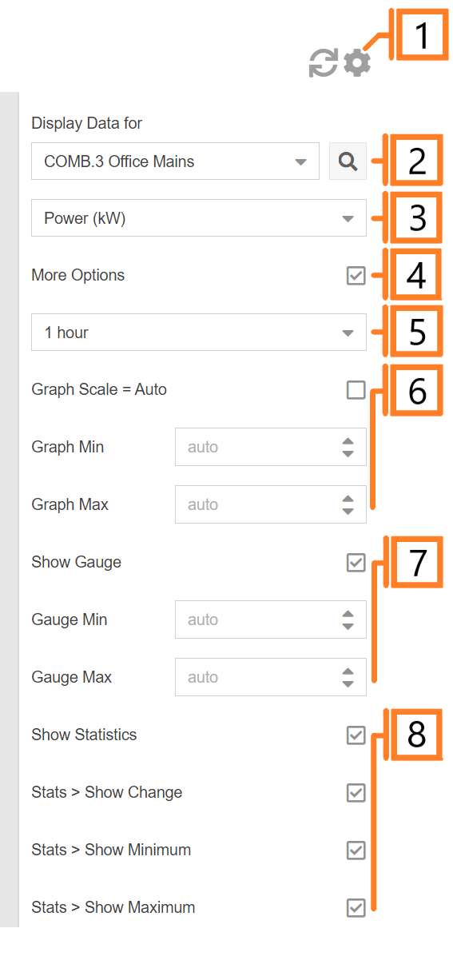Viewport: 453px width, 980px height.
Task: Click the Graph Max input field
Action: point(271,504)
